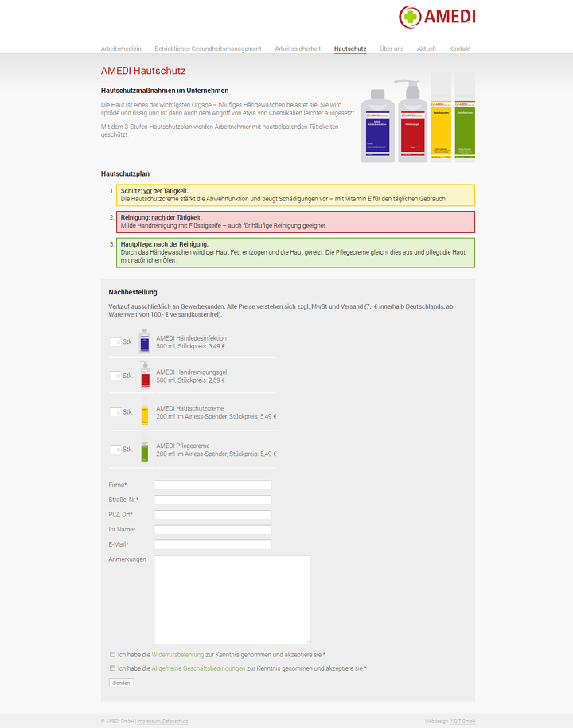Screen dimensions: 573x728
Task: Click the quantity field for AMEDI Handreinigungsgel
Action: click(x=115, y=376)
